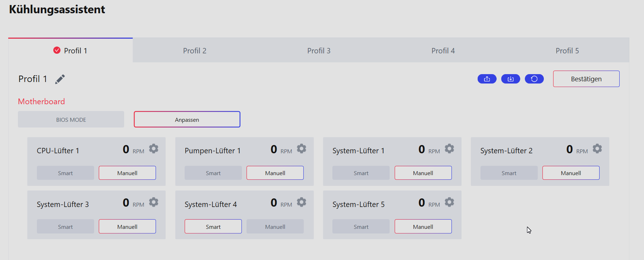Enable BIOS MODE for the motherboard
The width and height of the screenshot is (644, 260).
click(71, 120)
